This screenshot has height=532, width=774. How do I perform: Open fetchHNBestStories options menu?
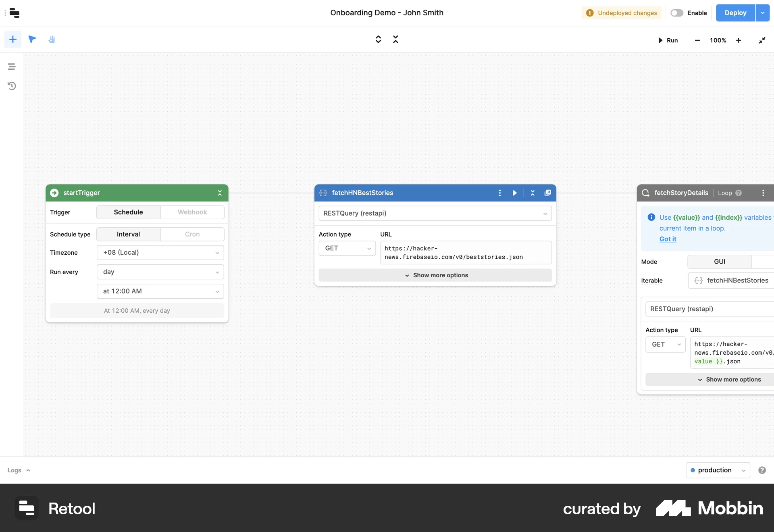[x=499, y=193]
